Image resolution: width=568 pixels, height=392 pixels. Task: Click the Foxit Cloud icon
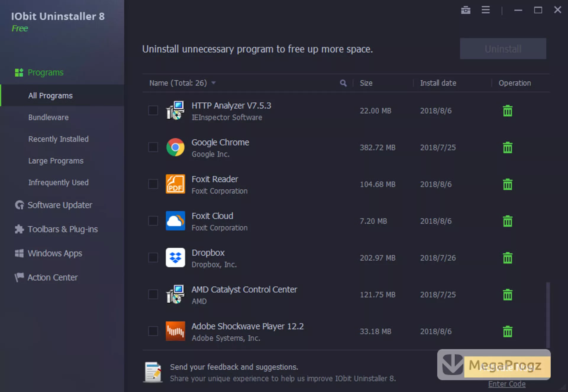click(x=175, y=221)
